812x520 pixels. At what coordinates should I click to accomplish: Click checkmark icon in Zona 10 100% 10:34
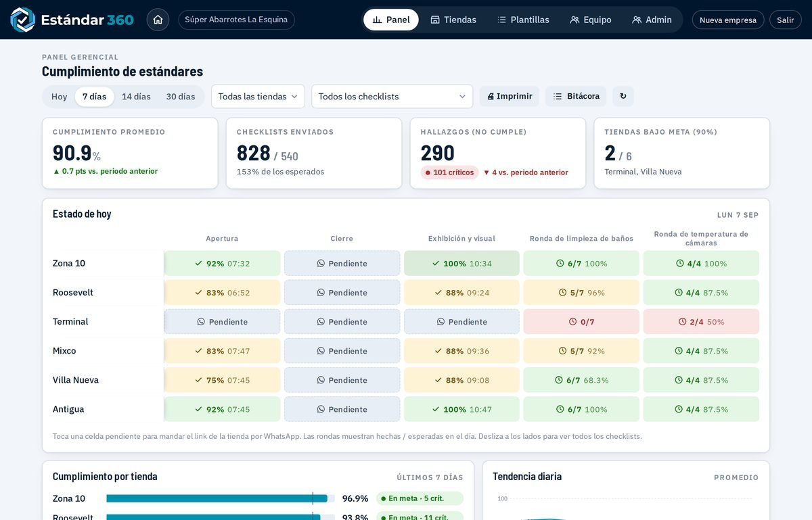point(436,264)
